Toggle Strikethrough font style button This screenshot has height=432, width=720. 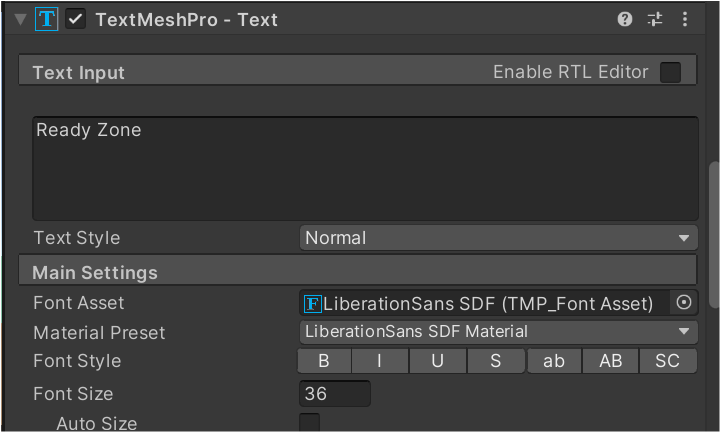[x=495, y=361]
